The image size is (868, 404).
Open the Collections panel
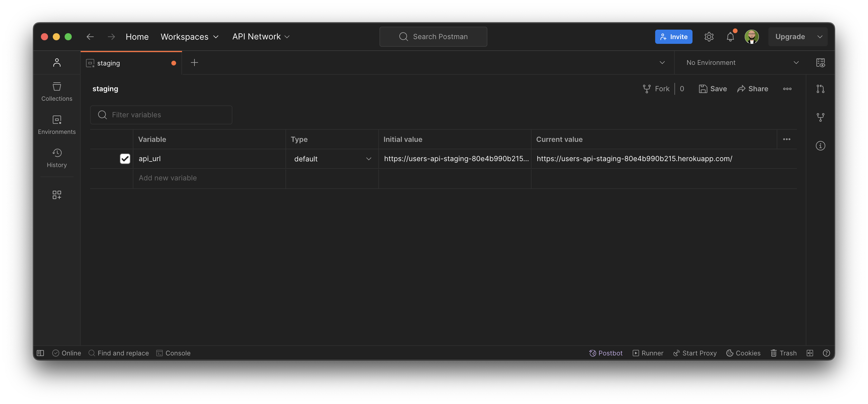pos(57,91)
